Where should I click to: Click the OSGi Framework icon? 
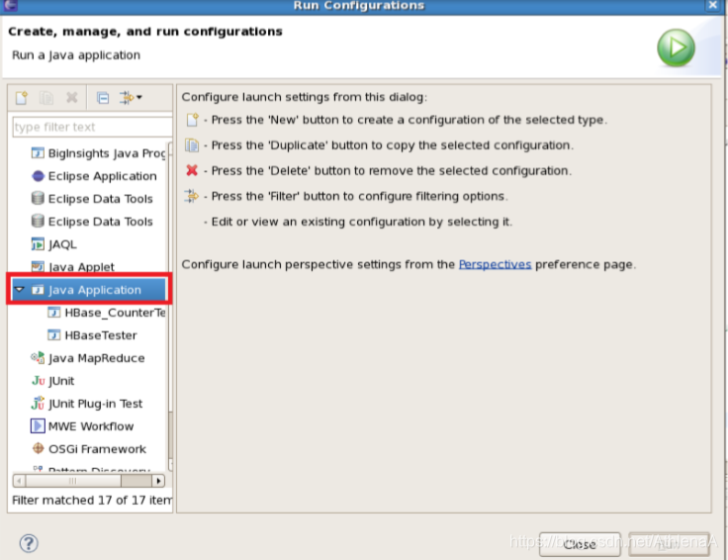click(38, 448)
